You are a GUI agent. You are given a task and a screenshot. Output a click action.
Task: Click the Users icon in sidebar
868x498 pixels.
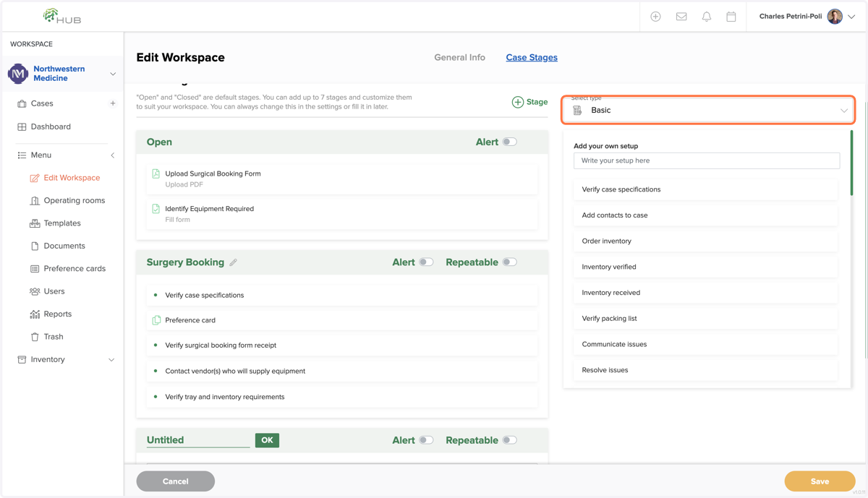click(35, 291)
